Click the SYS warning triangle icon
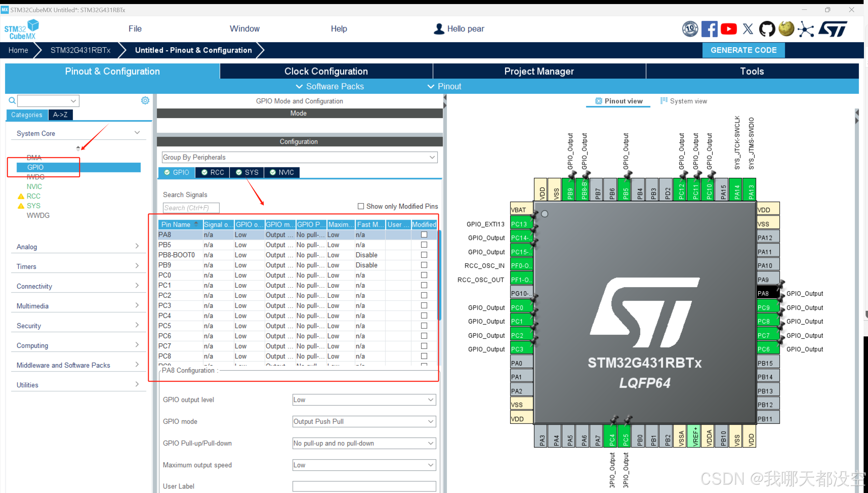This screenshot has width=868, height=493. click(21, 206)
